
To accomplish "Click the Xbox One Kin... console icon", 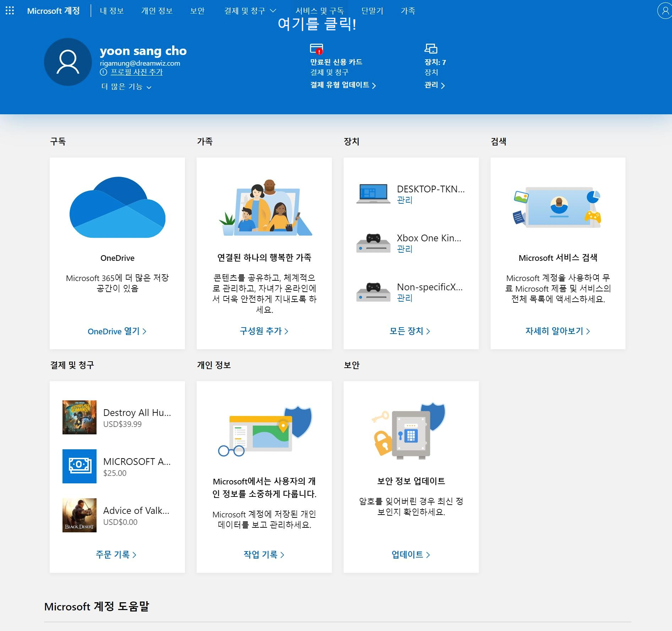I will (x=373, y=243).
